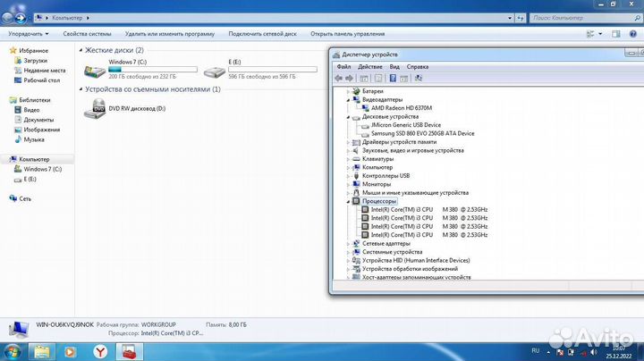The height and width of the screenshot is (361, 644).
Task: Open the Действие menu in Device Manager
Action: (369, 66)
